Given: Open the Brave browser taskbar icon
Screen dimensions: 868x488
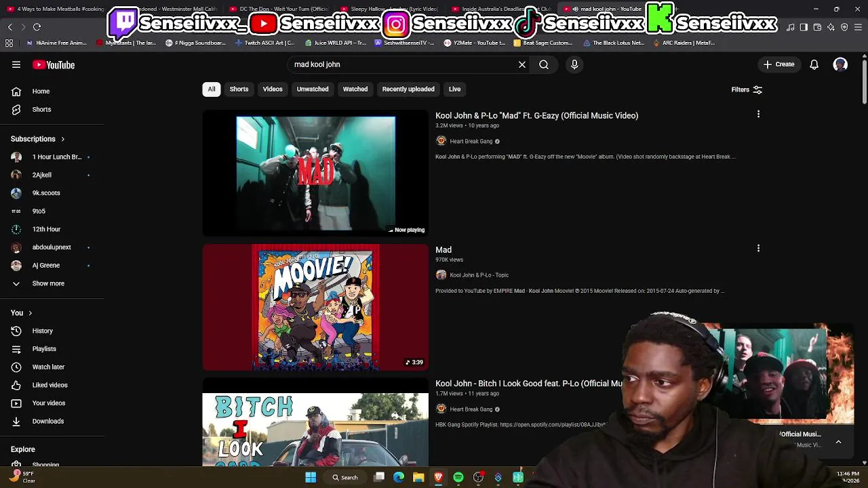Looking at the screenshot, I should point(438,477).
